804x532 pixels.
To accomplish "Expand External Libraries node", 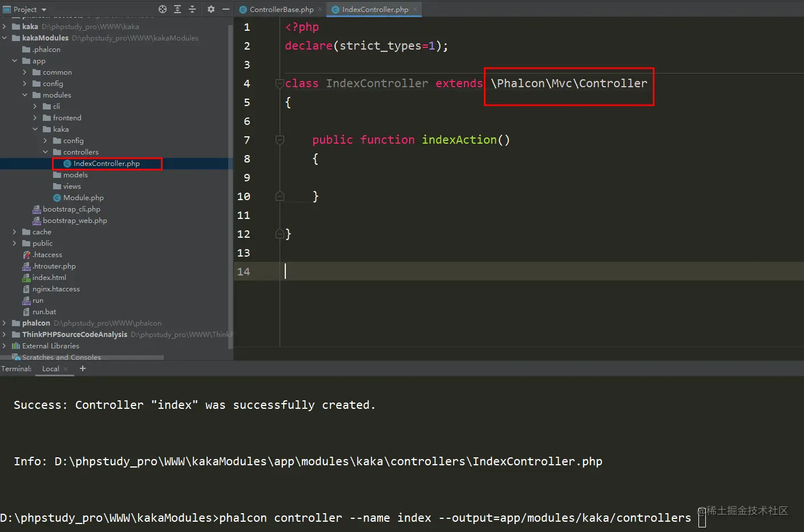I will coord(5,346).
